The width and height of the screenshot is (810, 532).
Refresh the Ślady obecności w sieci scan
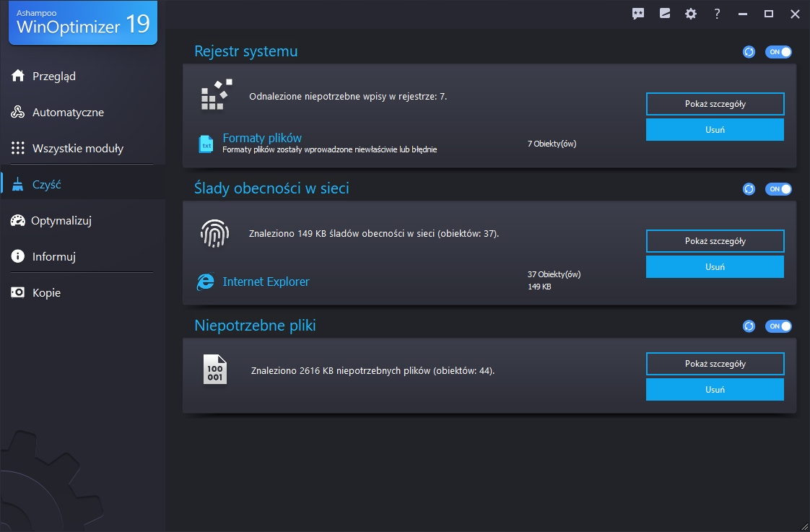point(749,189)
